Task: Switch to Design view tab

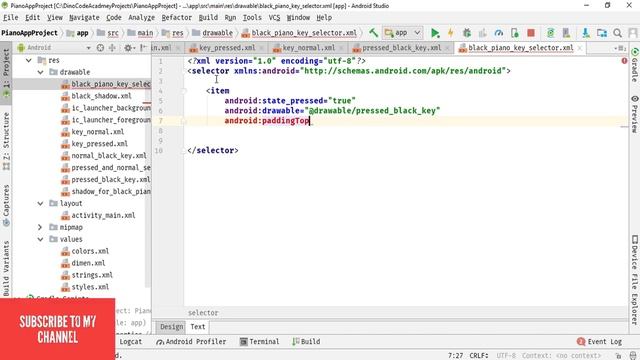Action: click(171, 327)
